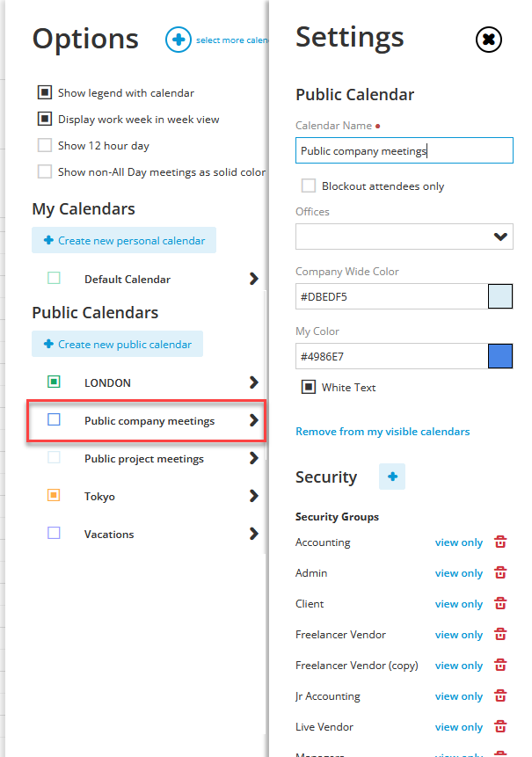Image resolution: width=532 pixels, height=757 pixels.
Task: Click Remove from my visible calendars
Action: (383, 432)
